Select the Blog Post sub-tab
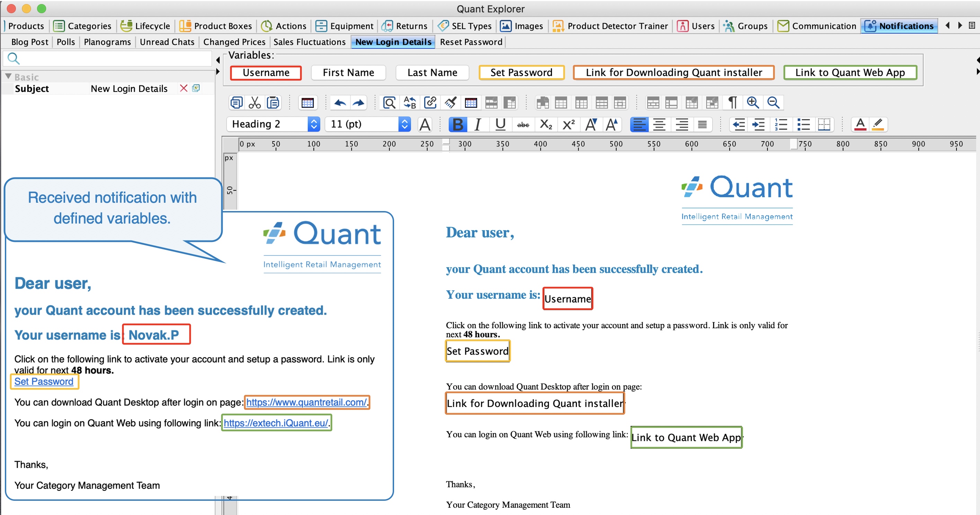The width and height of the screenshot is (980, 515). click(x=30, y=42)
